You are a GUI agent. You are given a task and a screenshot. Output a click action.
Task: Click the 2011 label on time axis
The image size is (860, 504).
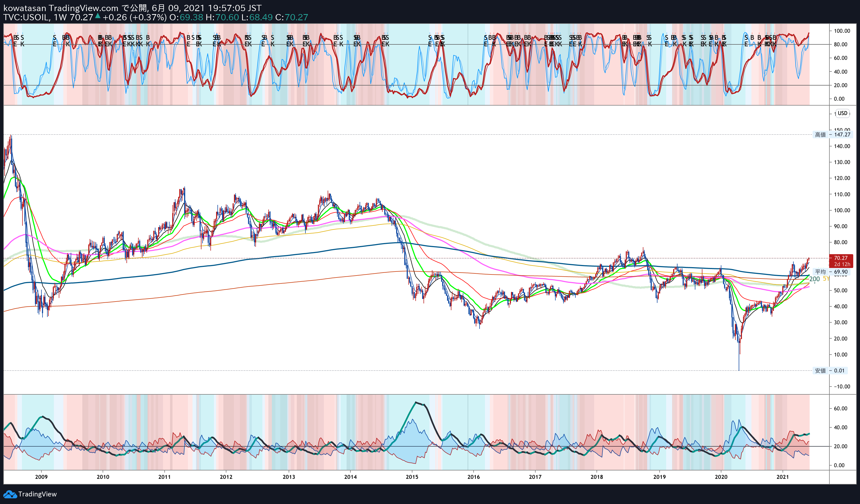164,477
